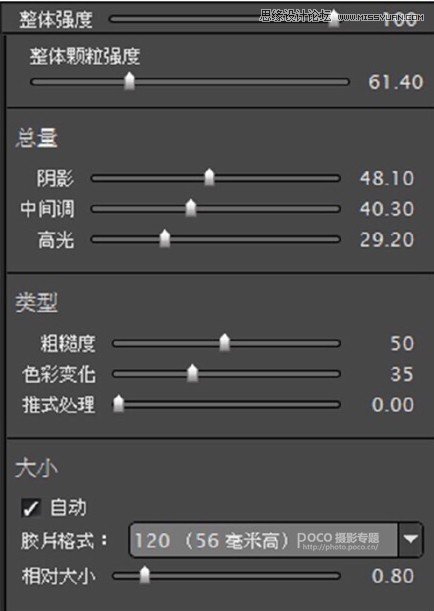
Task: Click the 整体强度 slider handle
Action: coord(334,19)
